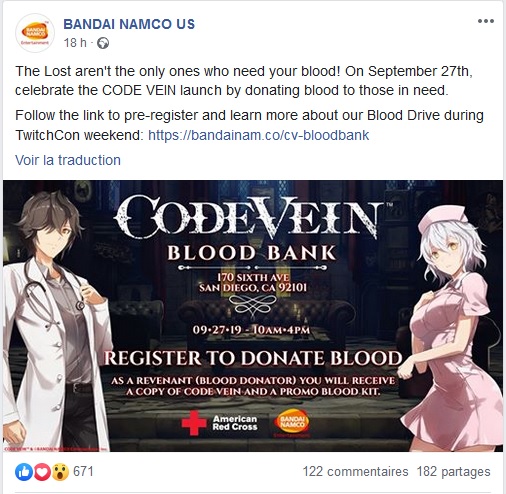The image size is (506, 494).
Task: Click the Love heart reaction icon
Action: click(42, 472)
